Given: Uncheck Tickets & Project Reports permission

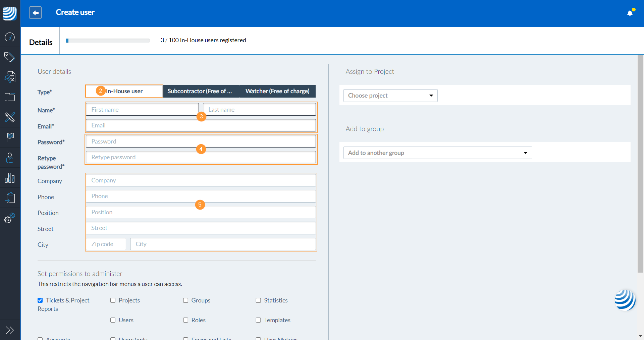Looking at the screenshot, I should point(40,300).
